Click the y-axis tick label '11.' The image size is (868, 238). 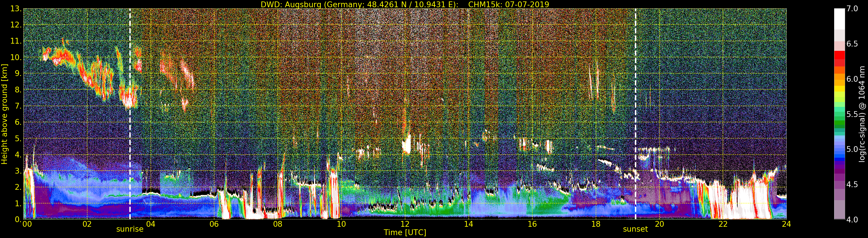pos(16,41)
